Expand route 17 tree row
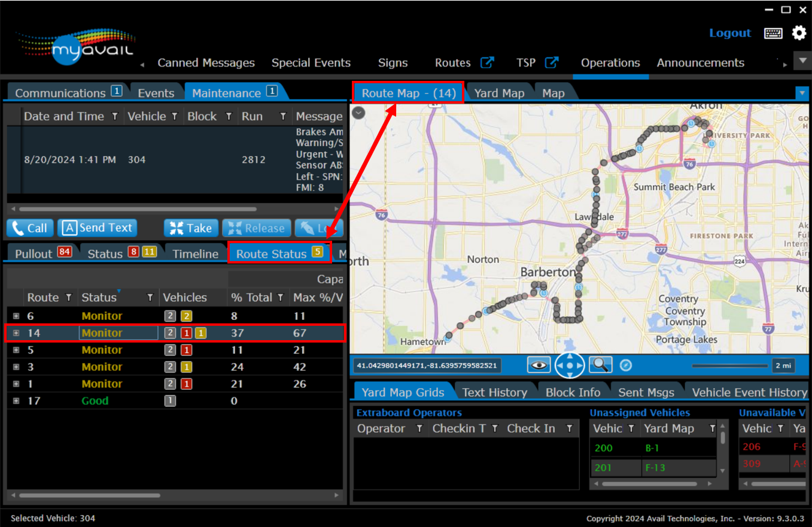Screen dimensions: 812x527 coord(16,401)
